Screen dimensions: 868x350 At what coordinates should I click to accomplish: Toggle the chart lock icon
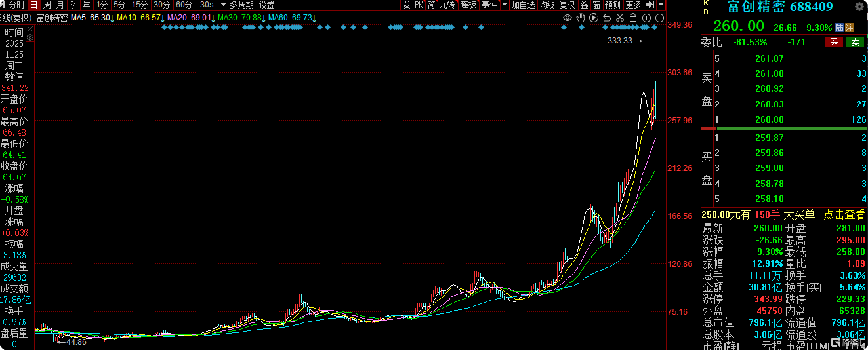click(633, 18)
